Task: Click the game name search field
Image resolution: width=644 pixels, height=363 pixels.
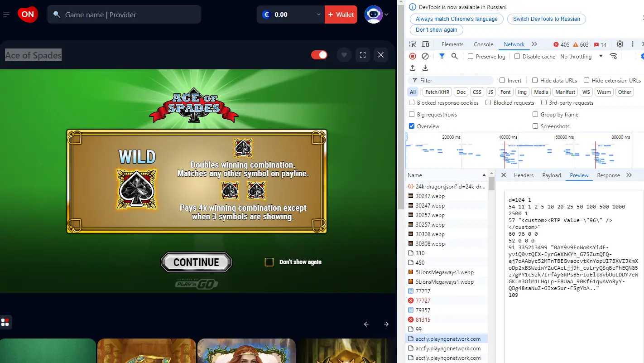Action: [124, 15]
